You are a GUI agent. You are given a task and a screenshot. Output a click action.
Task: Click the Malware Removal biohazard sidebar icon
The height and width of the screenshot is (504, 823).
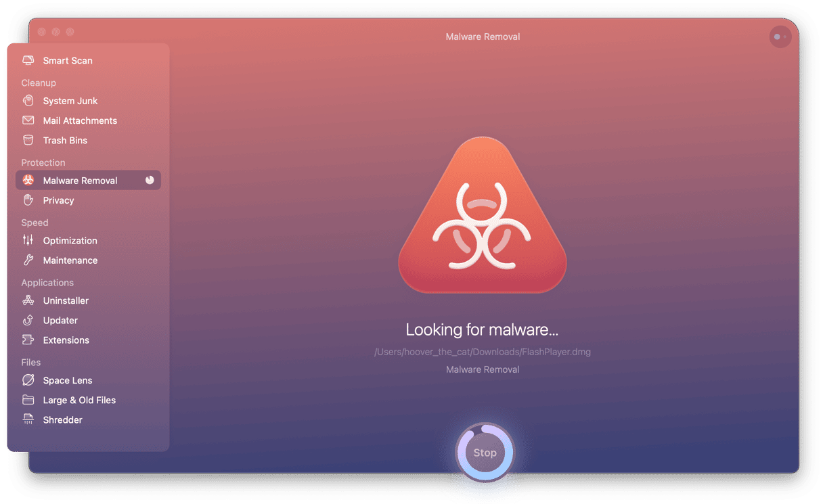coord(28,180)
